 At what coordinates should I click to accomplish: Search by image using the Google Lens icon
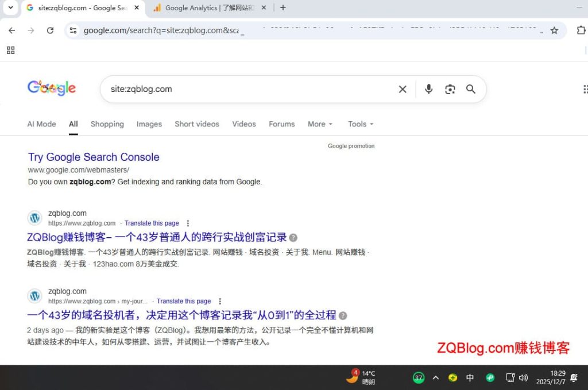pyautogui.click(x=450, y=89)
